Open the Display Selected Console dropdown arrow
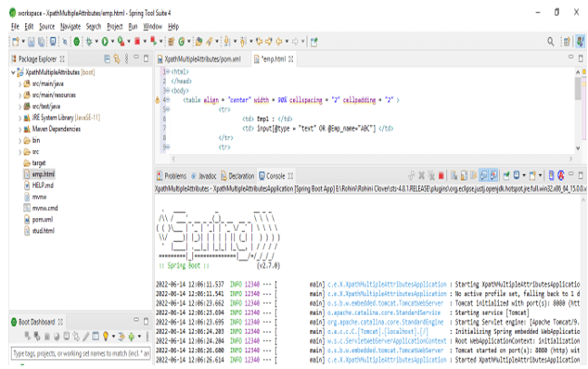 (x=524, y=175)
